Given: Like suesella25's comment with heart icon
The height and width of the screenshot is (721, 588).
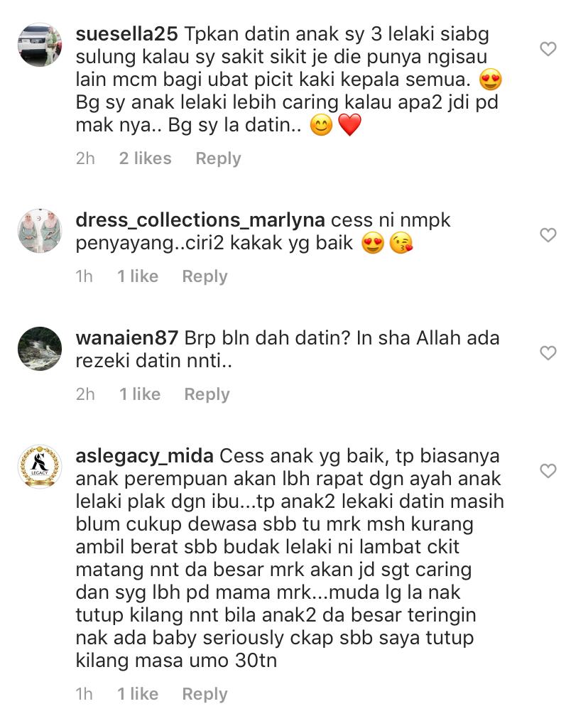Looking at the screenshot, I should [x=548, y=49].
